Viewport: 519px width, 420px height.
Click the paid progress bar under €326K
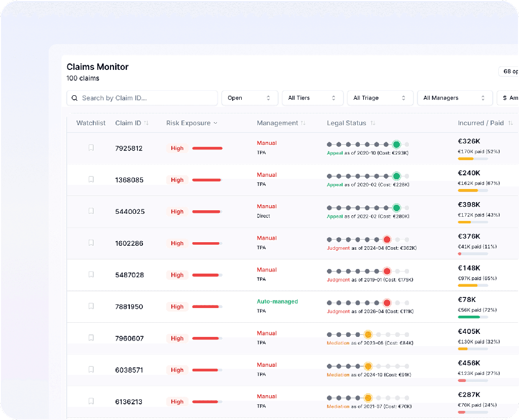tap(473, 159)
